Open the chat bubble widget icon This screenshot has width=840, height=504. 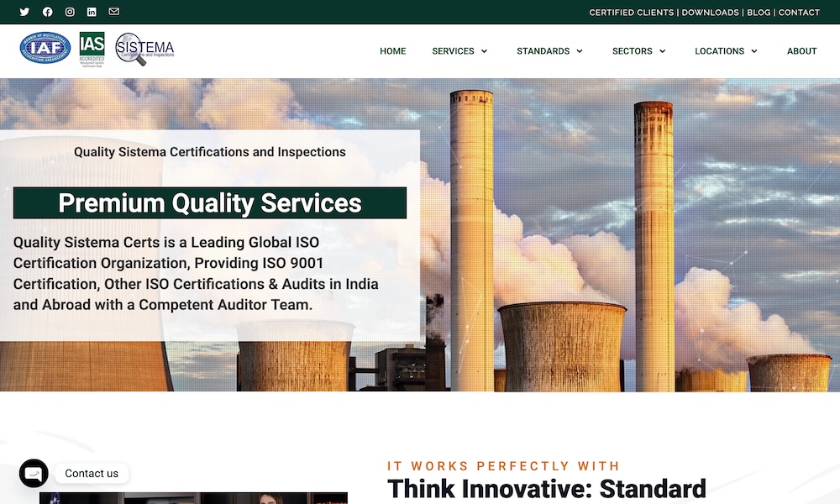pos(34,473)
